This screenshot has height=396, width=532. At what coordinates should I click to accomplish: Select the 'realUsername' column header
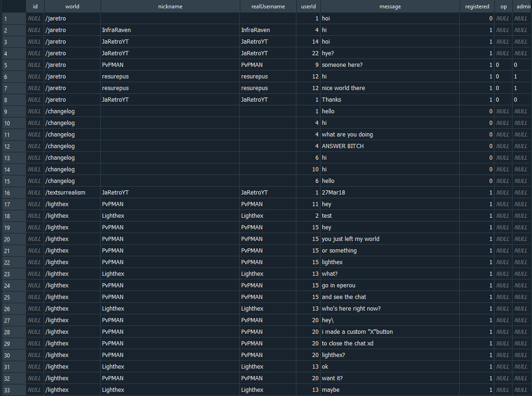pos(268,6)
